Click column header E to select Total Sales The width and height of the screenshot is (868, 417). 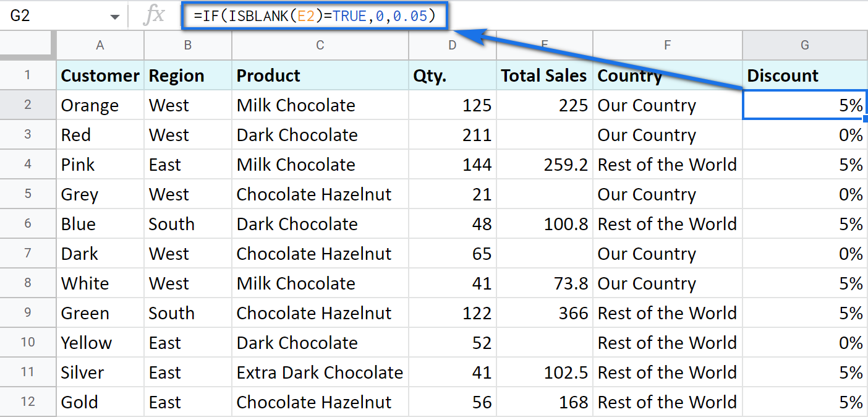(544, 45)
